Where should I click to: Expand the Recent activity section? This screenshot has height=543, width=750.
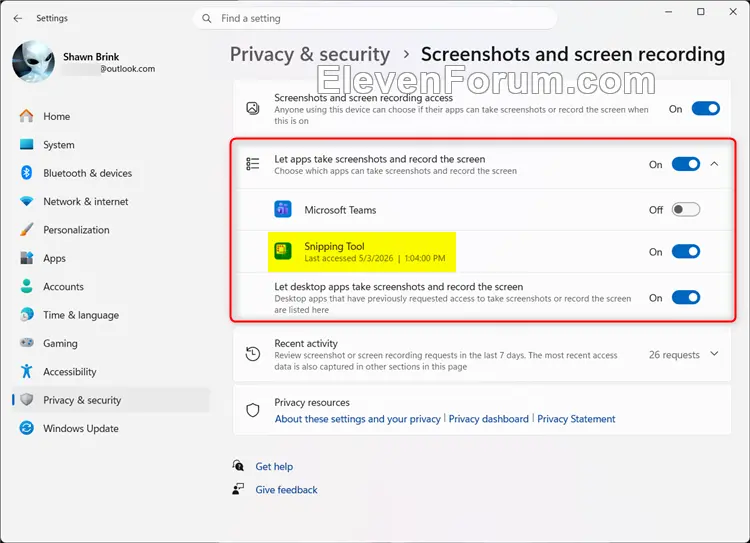(x=714, y=354)
